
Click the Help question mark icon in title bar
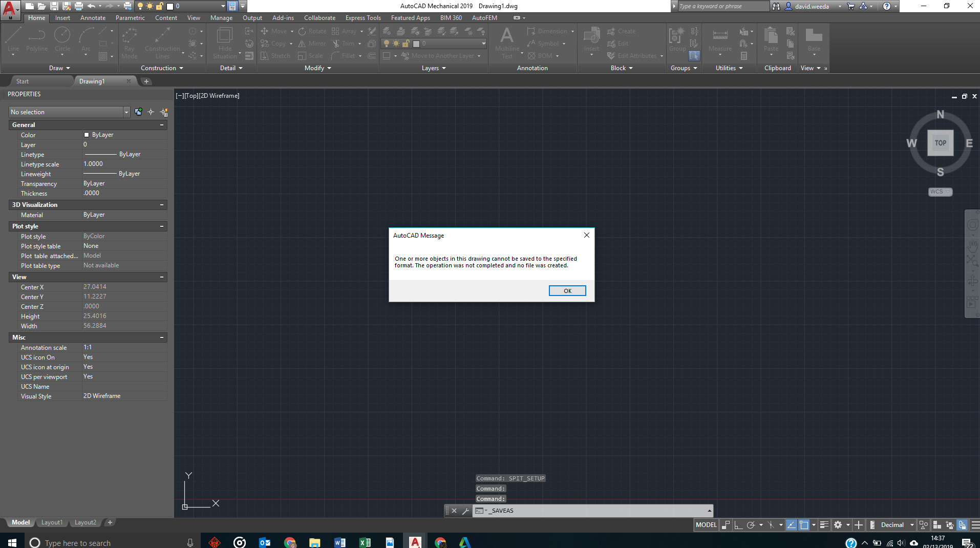887,6
